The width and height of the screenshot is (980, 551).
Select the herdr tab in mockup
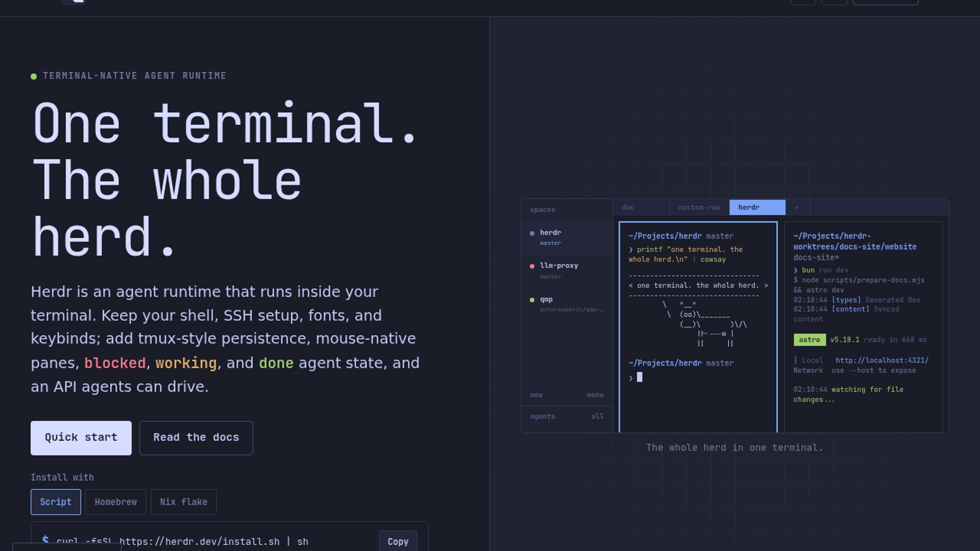[x=757, y=207]
